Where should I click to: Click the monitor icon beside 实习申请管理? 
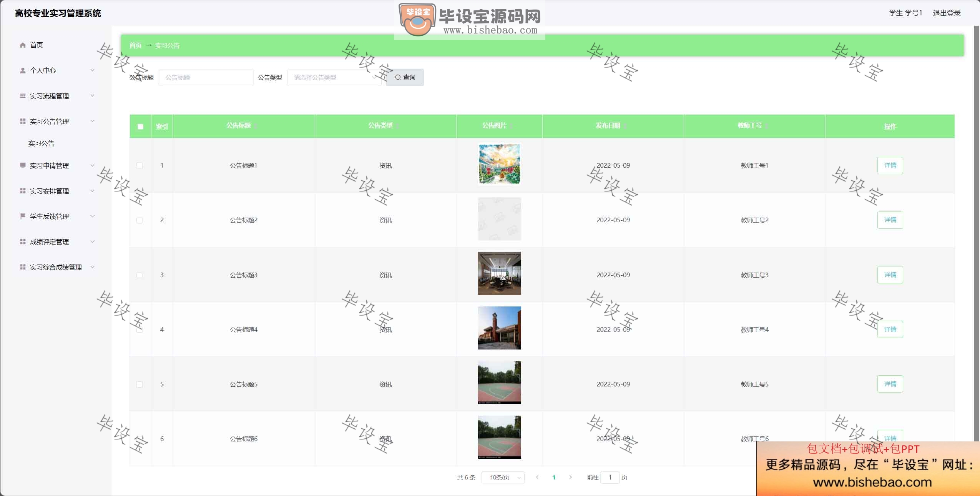[23, 165]
